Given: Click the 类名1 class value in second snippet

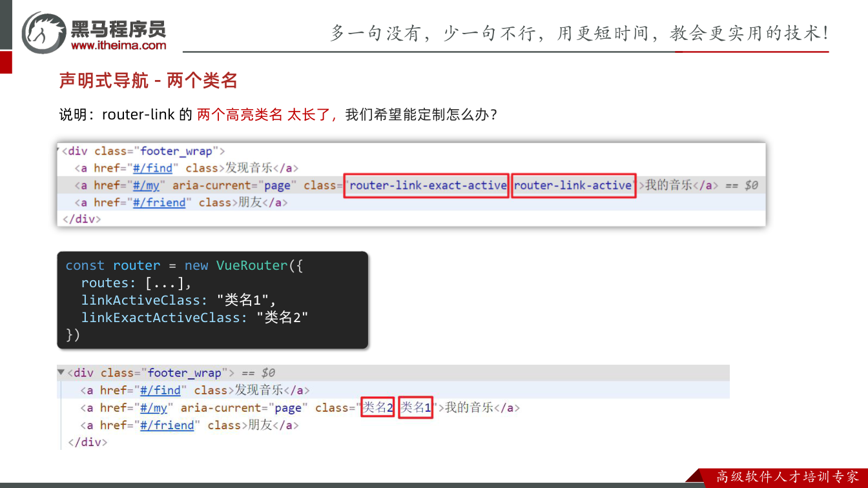Looking at the screenshot, I should (416, 408).
